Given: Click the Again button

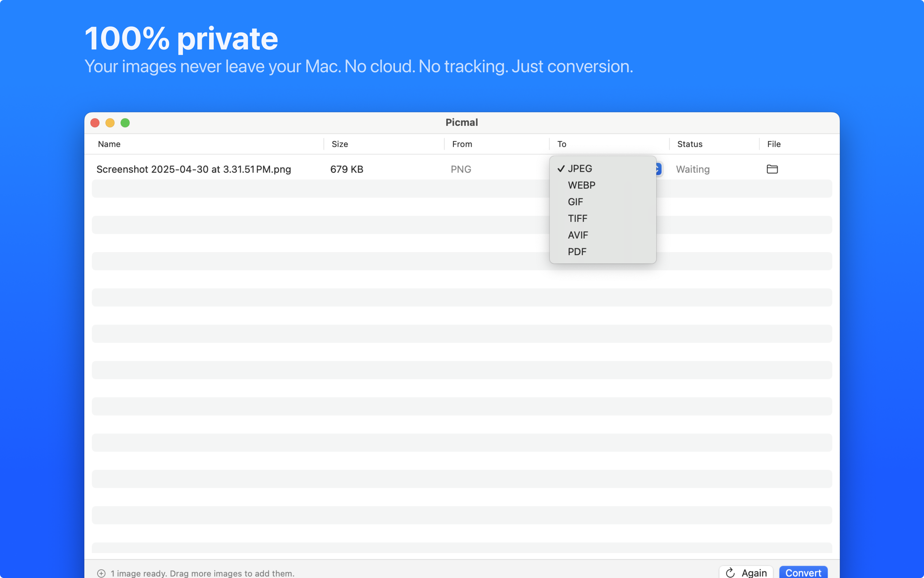Looking at the screenshot, I should pyautogui.click(x=746, y=572).
